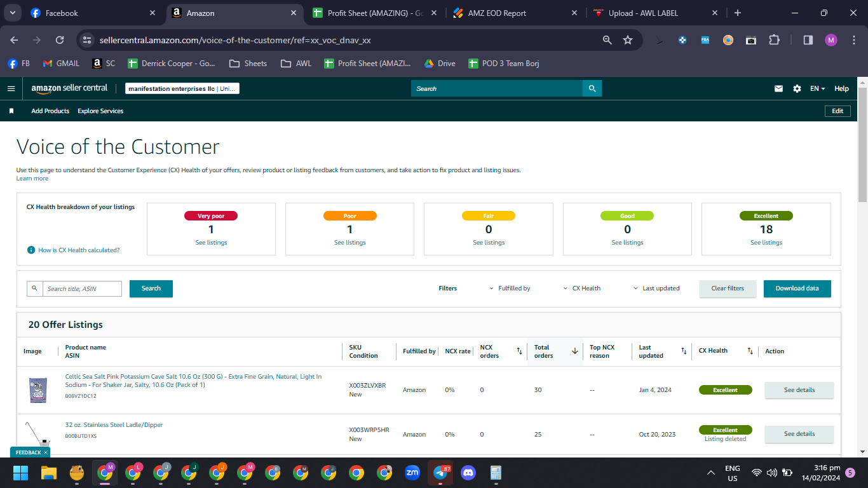
Task: Open See listings under Fair
Action: pos(489,243)
